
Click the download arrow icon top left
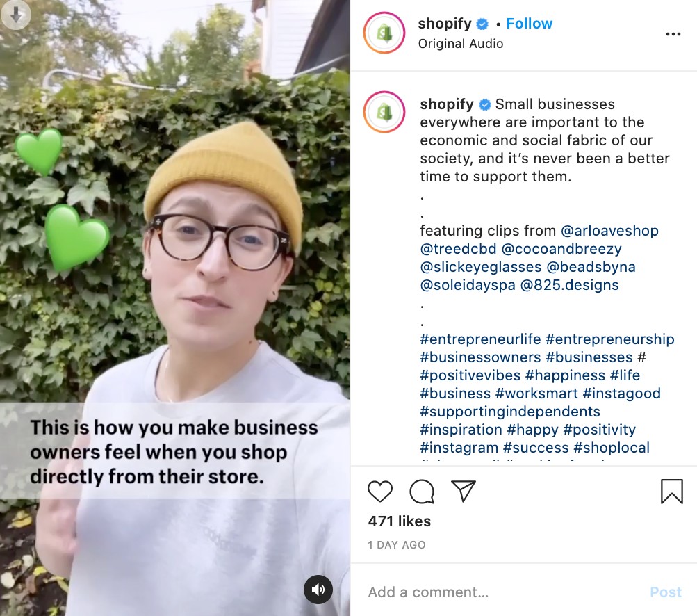(15, 15)
